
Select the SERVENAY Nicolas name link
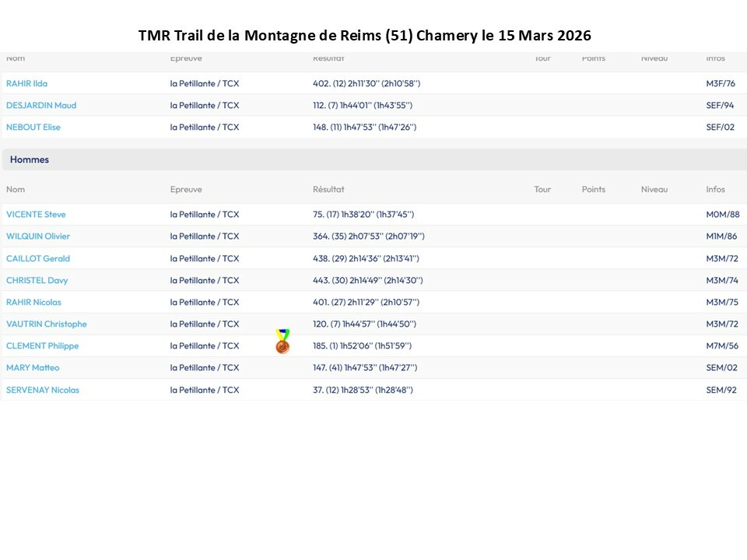pos(43,390)
